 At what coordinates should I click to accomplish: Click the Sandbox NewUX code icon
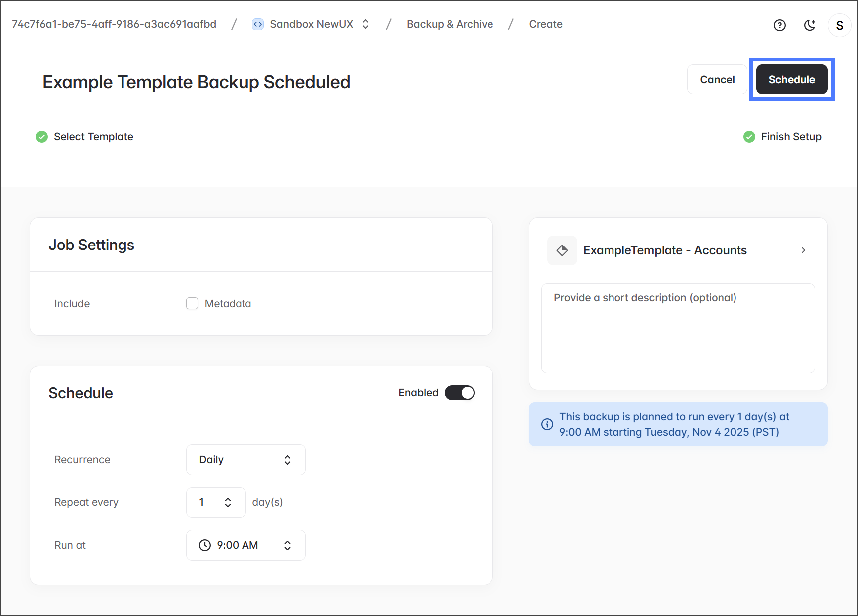(257, 24)
